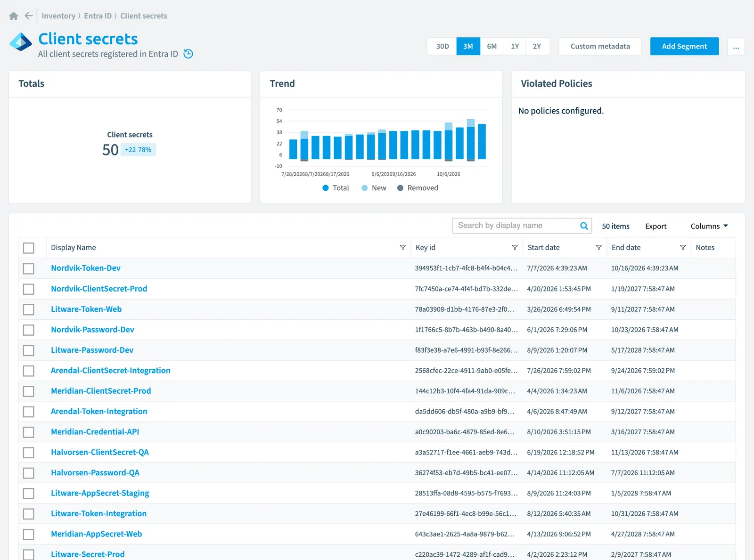Navigate to Inventory breadcrumb

click(x=58, y=16)
